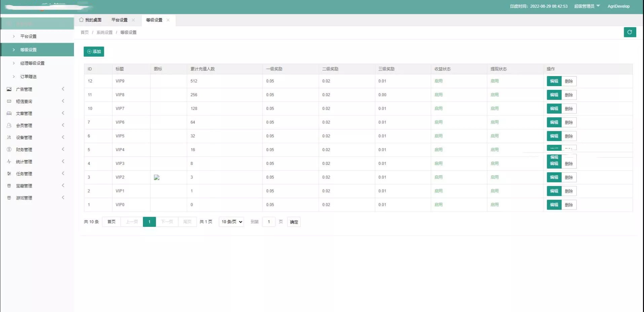
Task: Switch to the 我的桌面 tab
Action: [x=90, y=20]
